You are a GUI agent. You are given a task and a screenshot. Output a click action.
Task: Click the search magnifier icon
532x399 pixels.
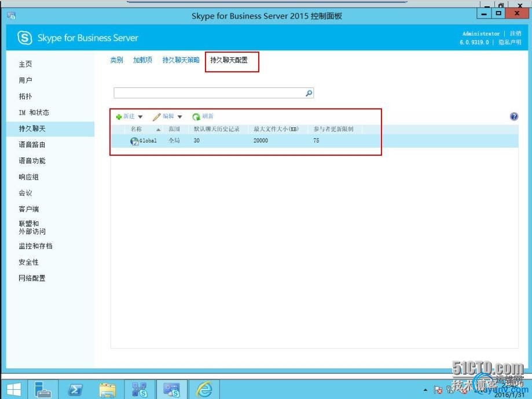coord(309,93)
